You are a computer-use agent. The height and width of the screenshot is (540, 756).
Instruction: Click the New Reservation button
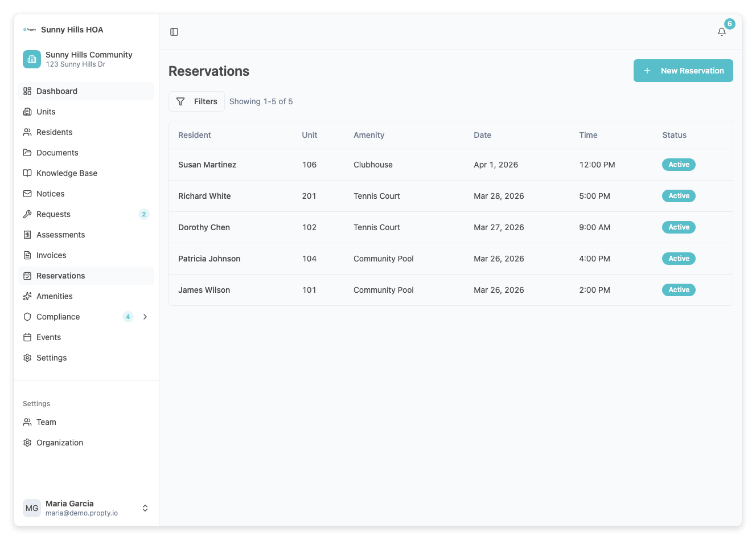(683, 71)
